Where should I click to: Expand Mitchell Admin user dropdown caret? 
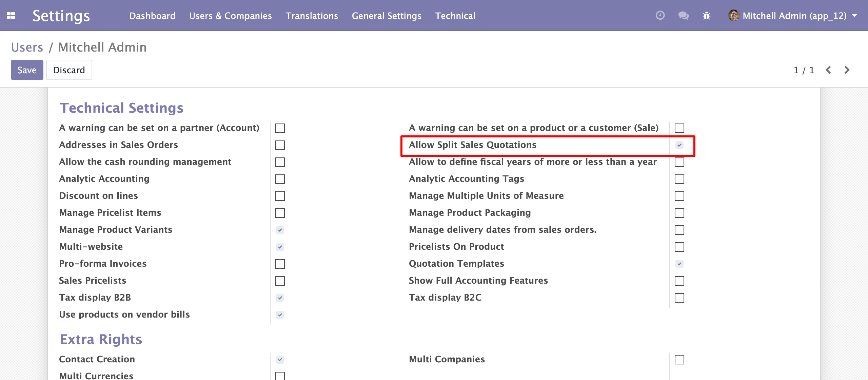(854, 16)
